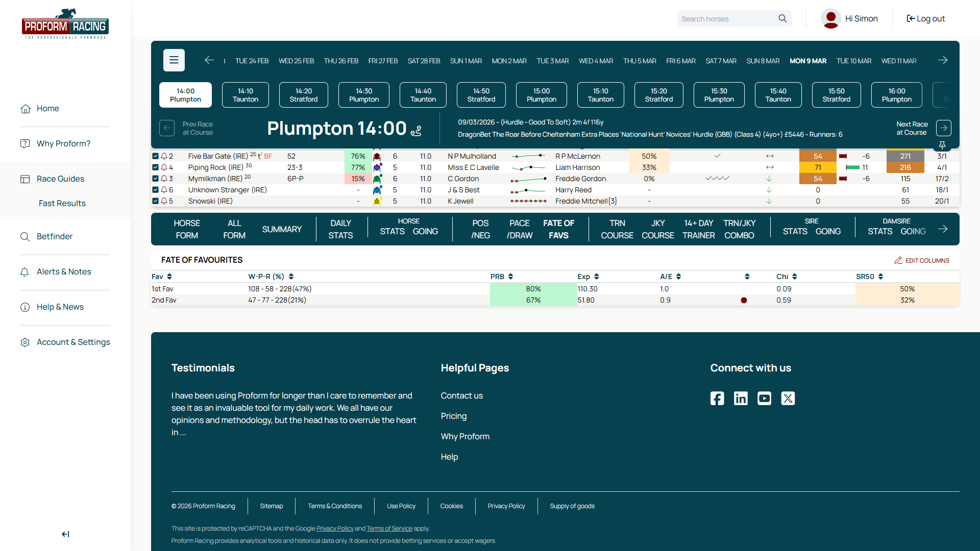Go to next race at course arrow
Image resolution: width=980 pixels, height=551 pixels.
click(x=944, y=128)
